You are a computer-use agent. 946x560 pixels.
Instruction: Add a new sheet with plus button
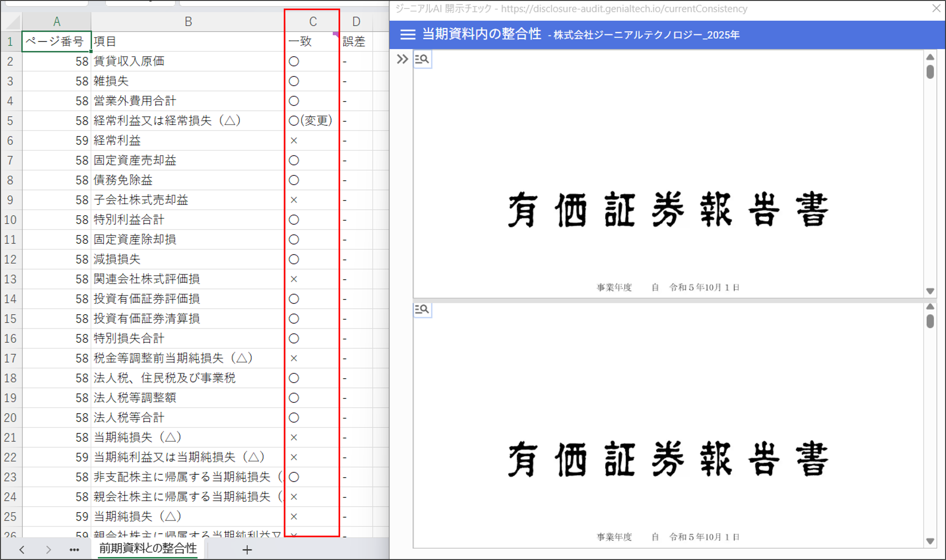[247, 550]
